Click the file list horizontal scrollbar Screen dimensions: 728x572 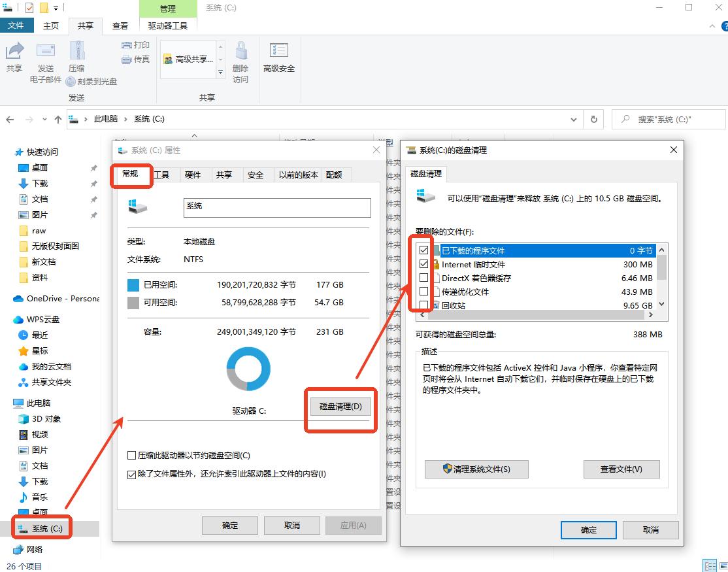(536, 315)
